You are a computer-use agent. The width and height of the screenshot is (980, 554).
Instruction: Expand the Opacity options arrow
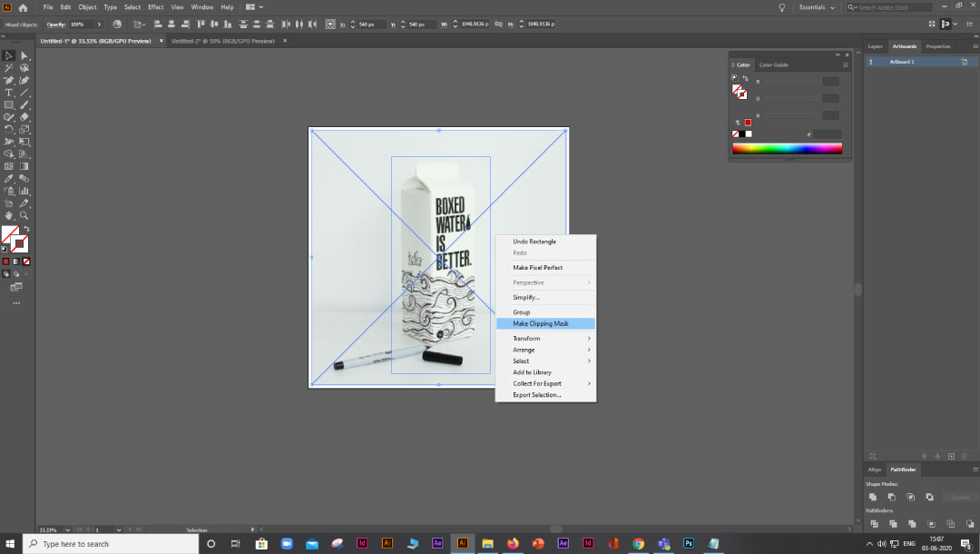[x=99, y=25]
